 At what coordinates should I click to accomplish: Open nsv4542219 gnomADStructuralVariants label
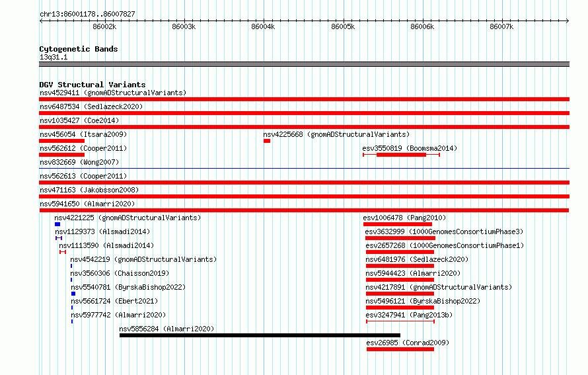point(143,259)
